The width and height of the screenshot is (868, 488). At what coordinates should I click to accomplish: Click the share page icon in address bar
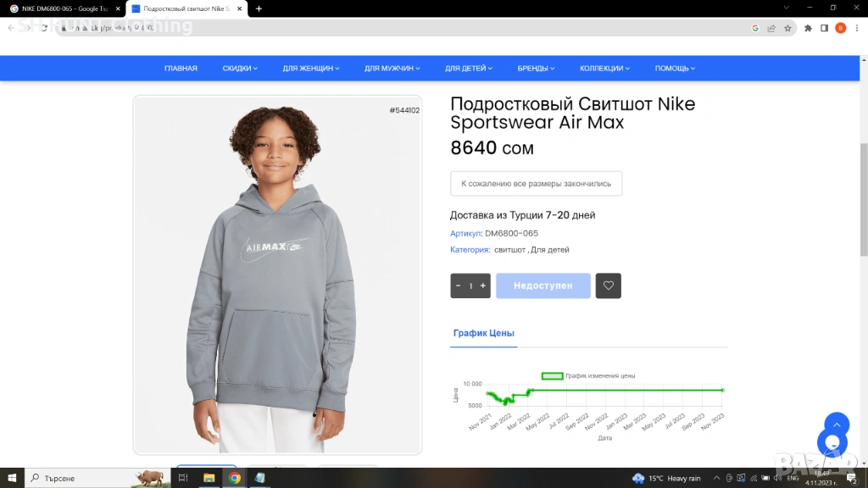[771, 28]
